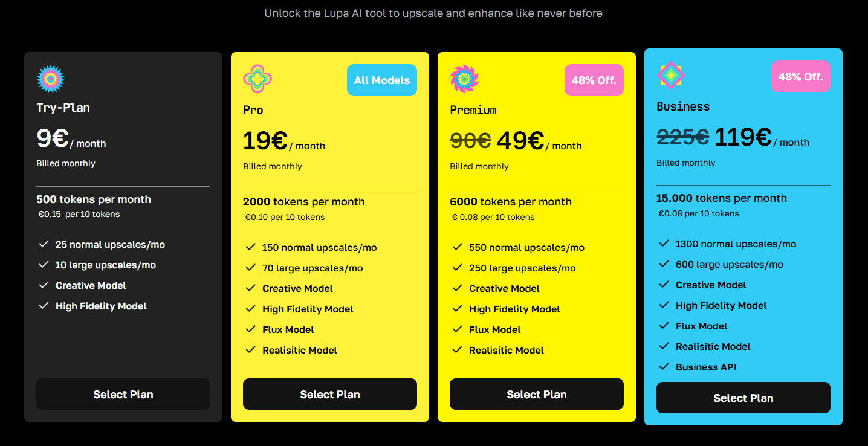
Task: Click checkmark beside Pro Flux Model
Action: pyautogui.click(x=250, y=329)
